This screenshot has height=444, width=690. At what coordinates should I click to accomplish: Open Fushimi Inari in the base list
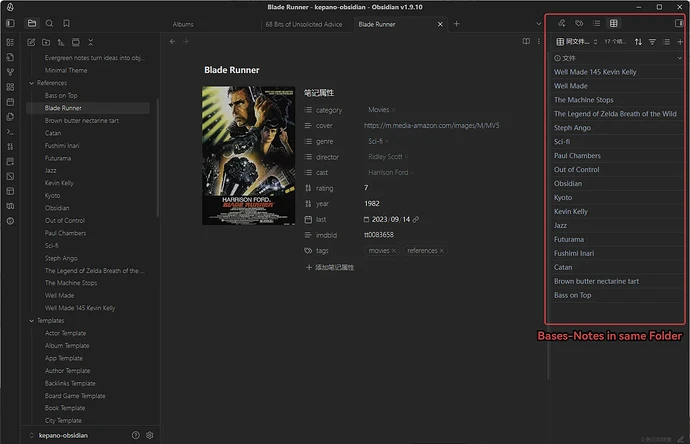[574, 253]
